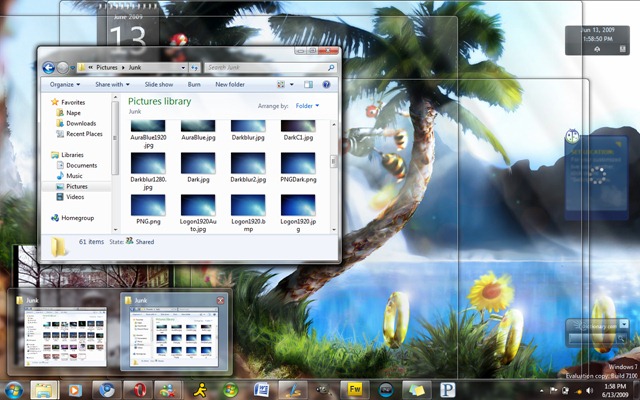This screenshot has height=400, width=640.
Task: Click the volume speaker tray icon
Action: pos(590,391)
